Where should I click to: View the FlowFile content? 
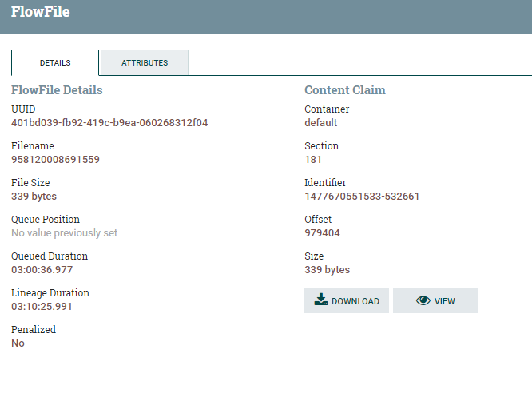coord(435,300)
